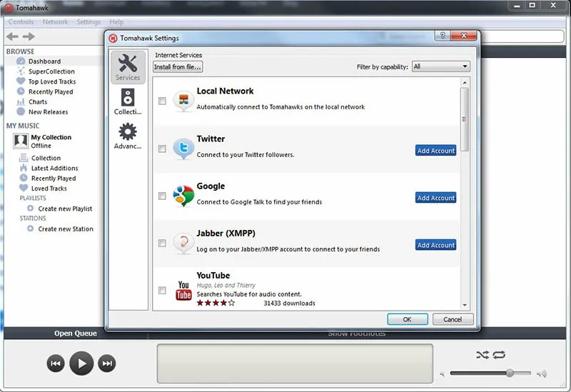Toggle shuffle playback icon

pos(482,355)
